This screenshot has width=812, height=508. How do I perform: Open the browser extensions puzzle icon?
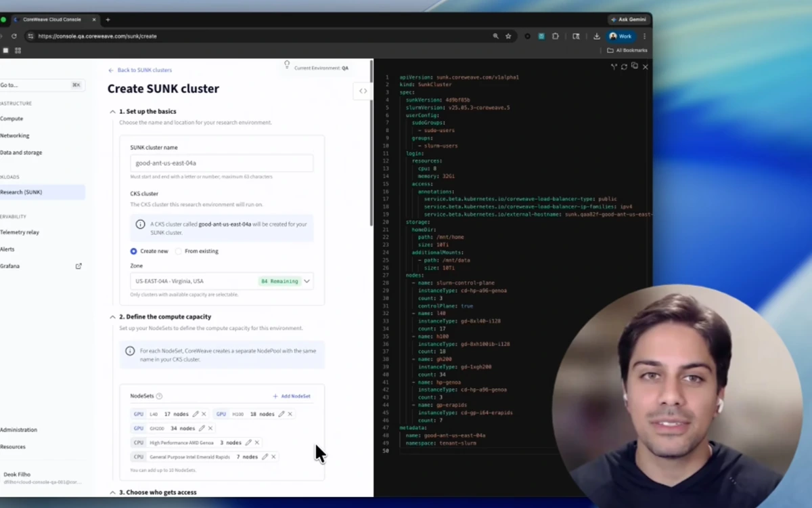[x=556, y=36]
